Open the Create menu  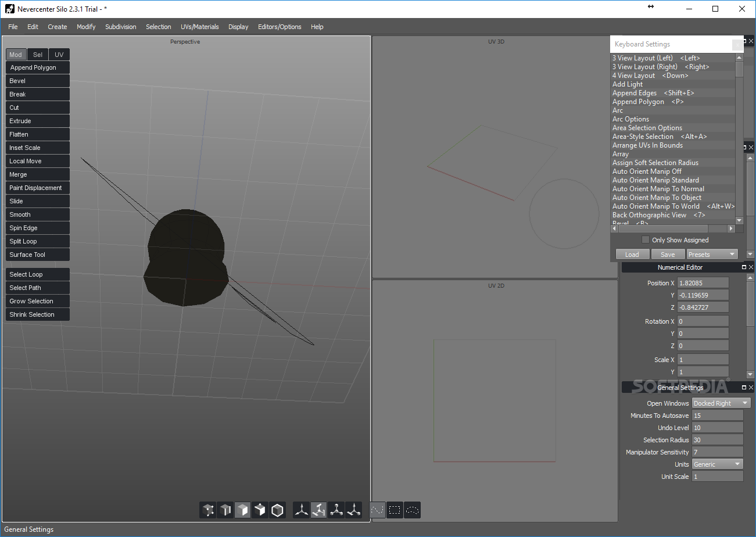(58, 27)
